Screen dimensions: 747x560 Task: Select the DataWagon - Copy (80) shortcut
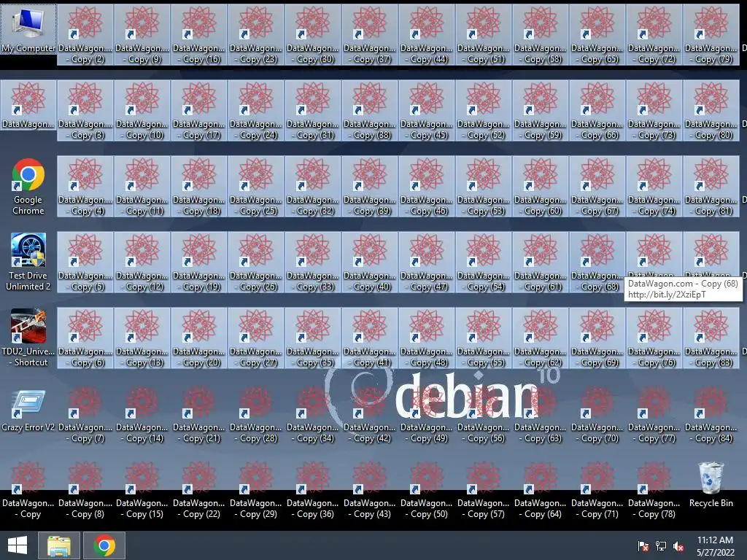[x=711, y=111]
